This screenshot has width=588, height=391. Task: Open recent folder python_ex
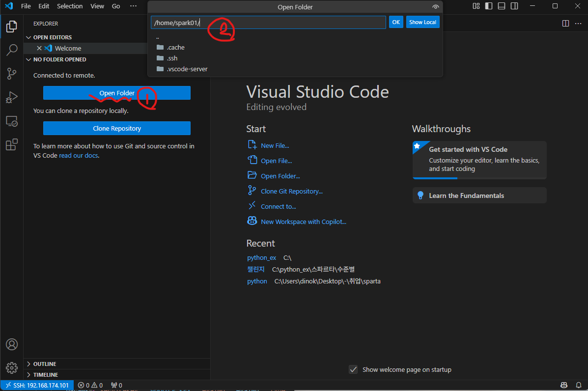coord(261,257)
